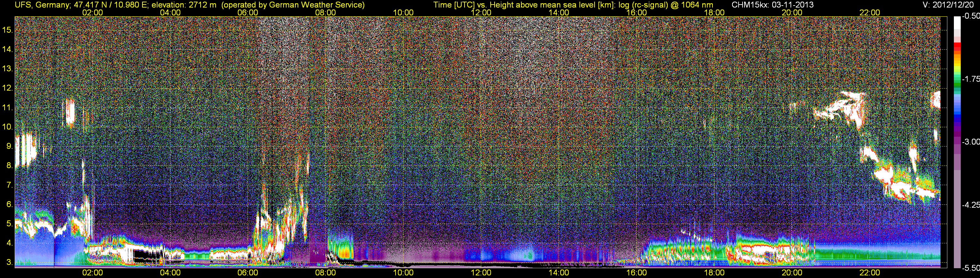Click the 10. km height axis label
Image resolution: width=980 pixels, height=278 pixels.
point(8,127)
